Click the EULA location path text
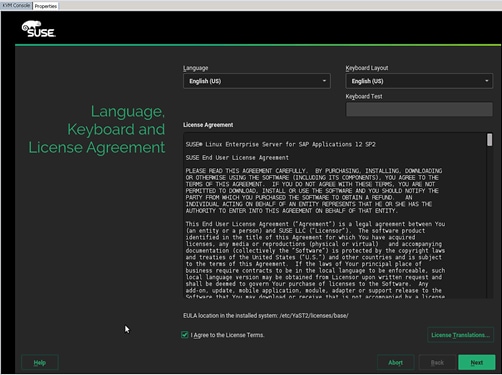Screen dimensions: 502x375 314,315
